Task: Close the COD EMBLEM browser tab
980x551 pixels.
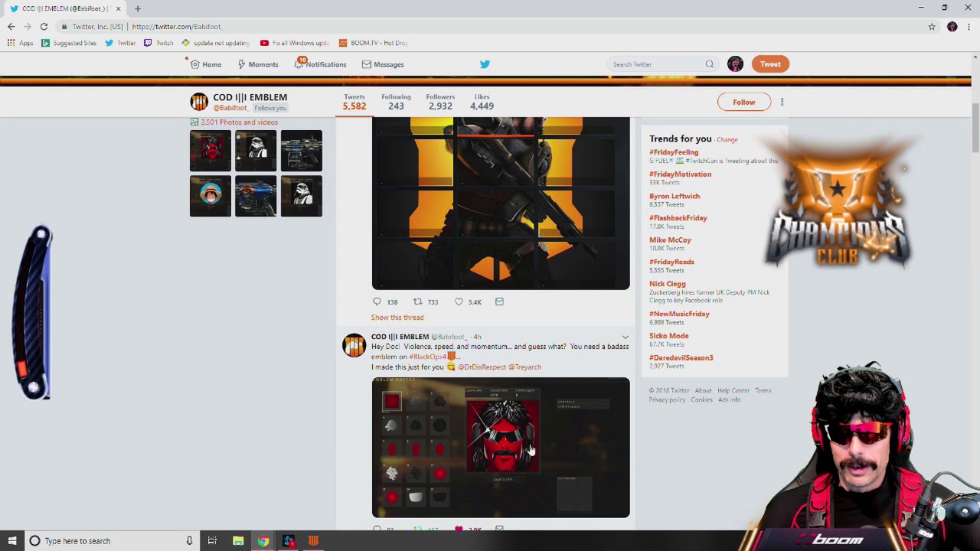Action: (x=118, y=8)
